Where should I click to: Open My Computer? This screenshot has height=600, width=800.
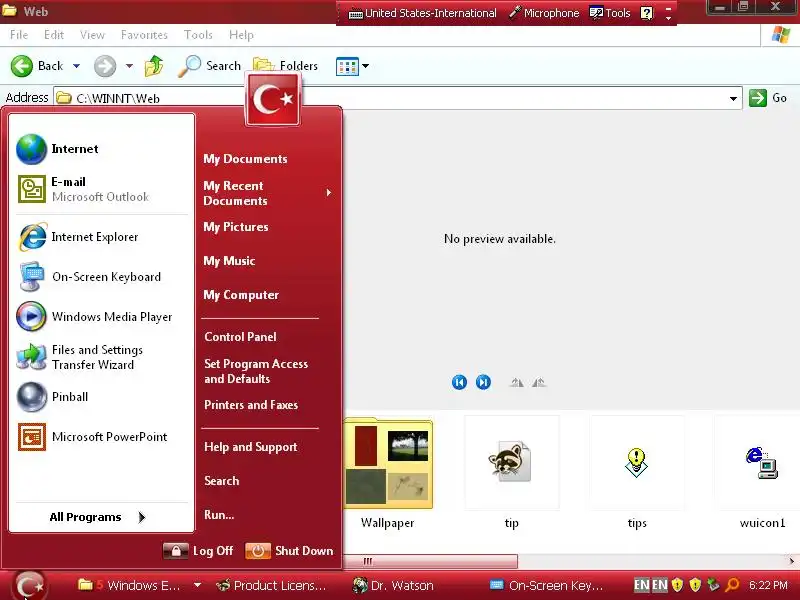(241, 295)
